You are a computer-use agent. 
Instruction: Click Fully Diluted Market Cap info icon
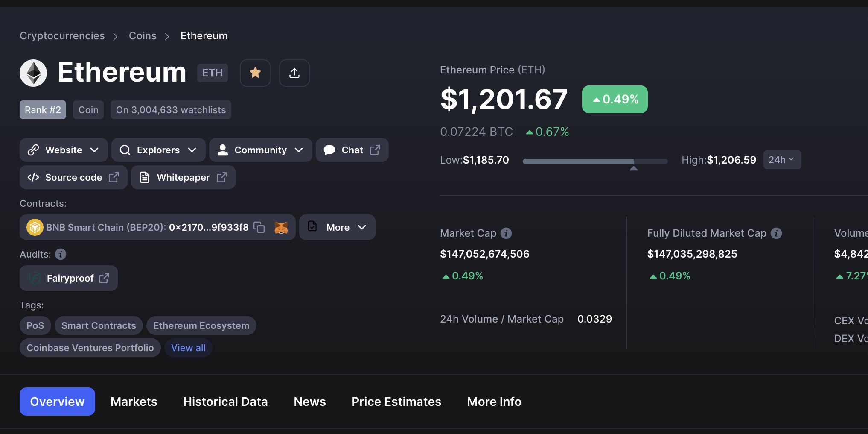[776, 233]
